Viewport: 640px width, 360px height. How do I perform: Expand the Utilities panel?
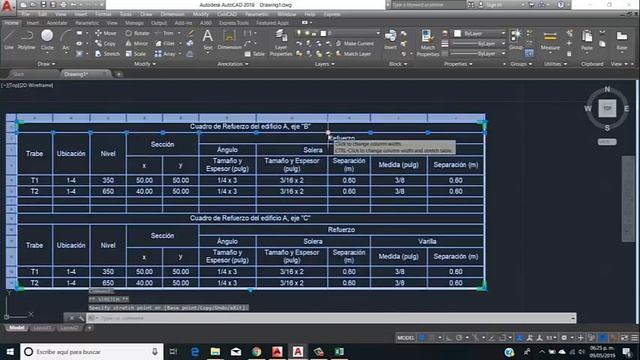pyautogui.click(x=555, y=64)
